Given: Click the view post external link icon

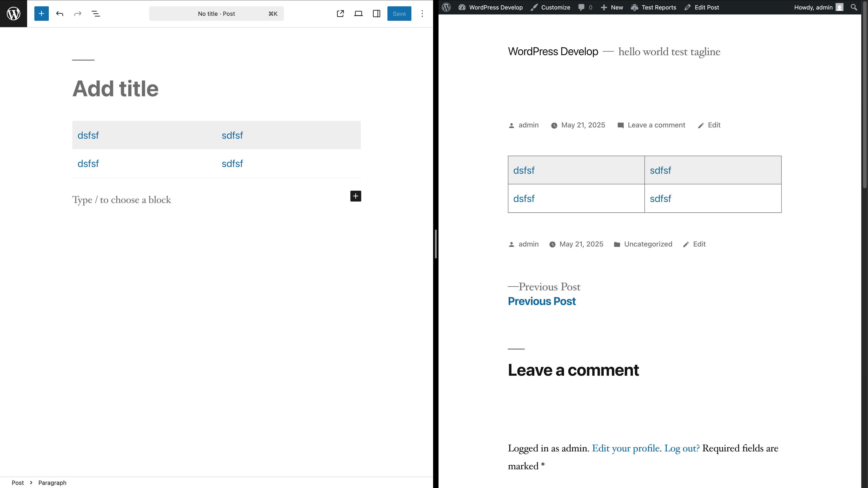Looking at the screenshot, I should point(340,14).
